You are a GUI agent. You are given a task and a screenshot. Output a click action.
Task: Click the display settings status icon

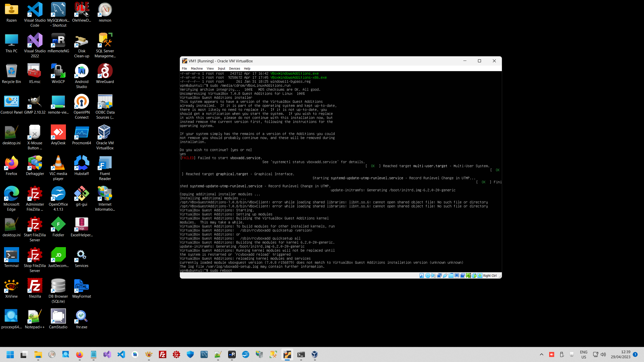(457, 276)
